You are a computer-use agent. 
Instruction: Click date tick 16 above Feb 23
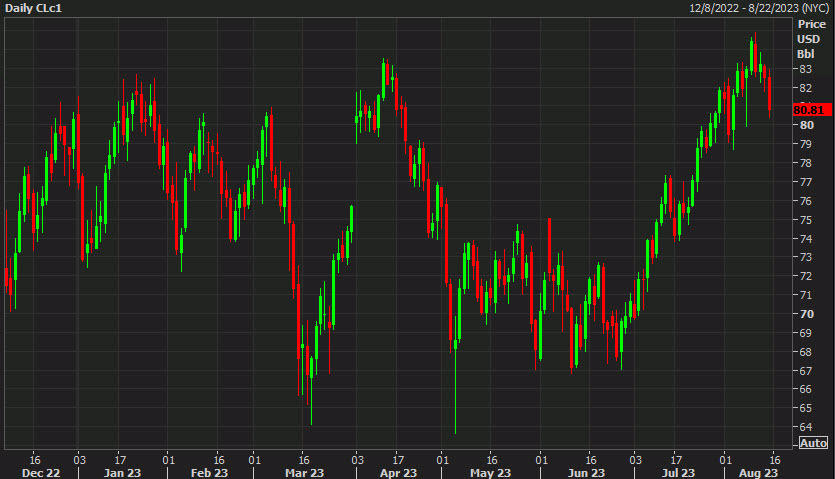219,460
